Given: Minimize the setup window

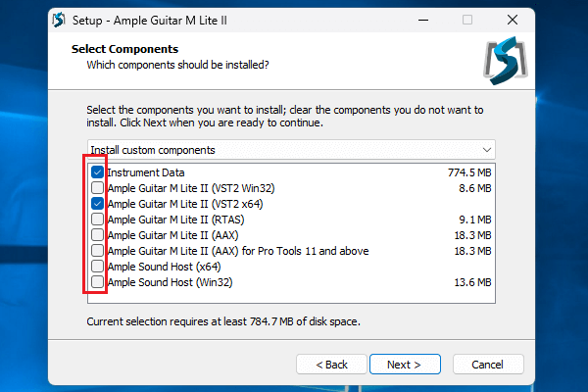Looking at the screenshot, I should [x=421, y=20].
